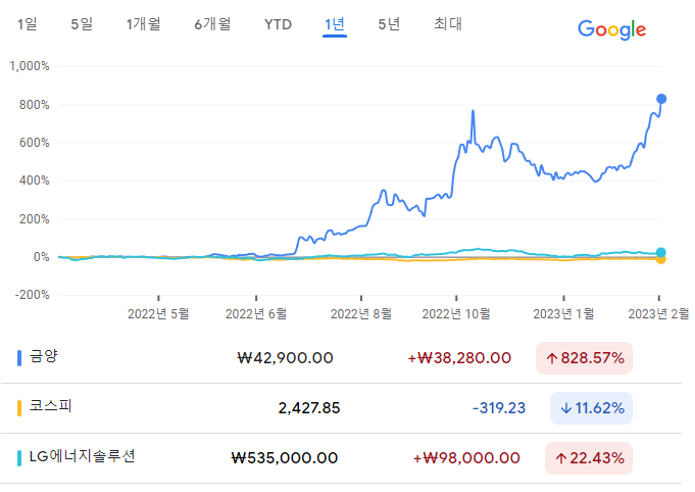Switch chart to 5년 range

point(389,23)
